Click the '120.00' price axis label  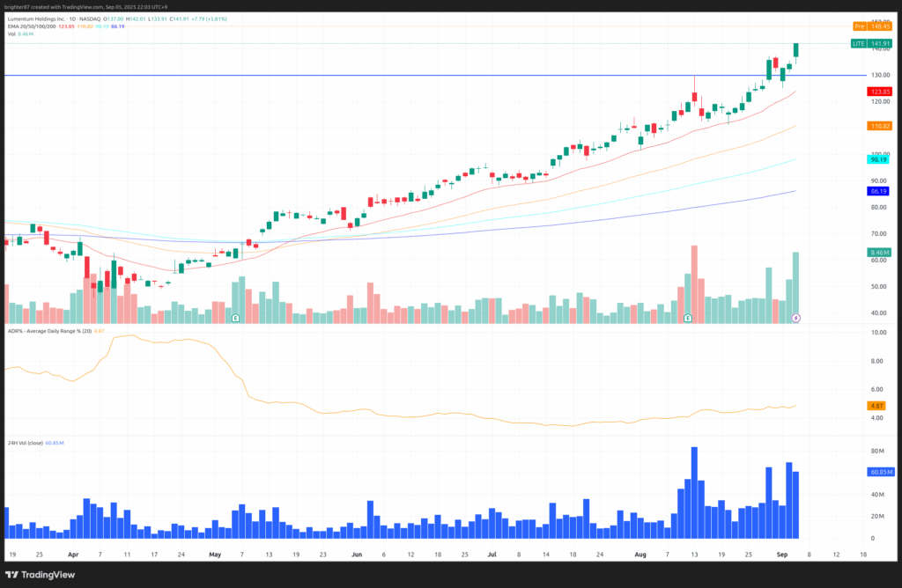[x=880, y=102]
